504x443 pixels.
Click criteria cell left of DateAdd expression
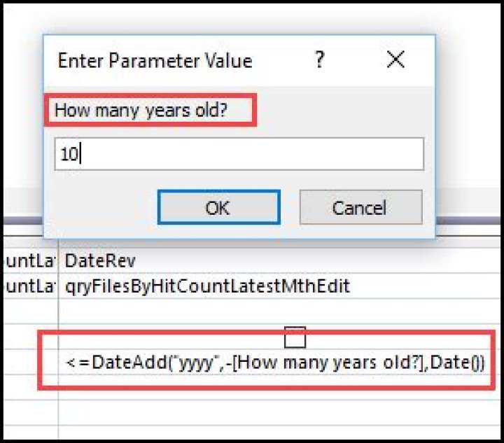tap(28, 363)
